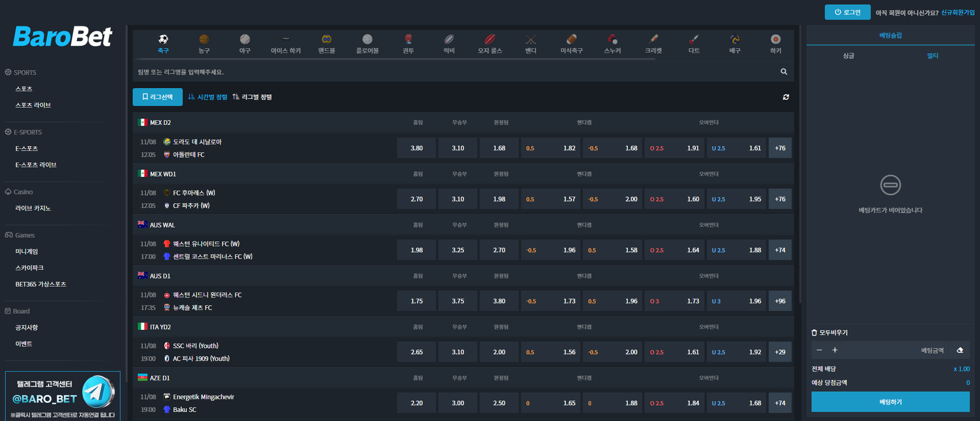This screenshot has height=421, width=980.
Task: Open the Telegram customer center banner
Action: [63, 395]
